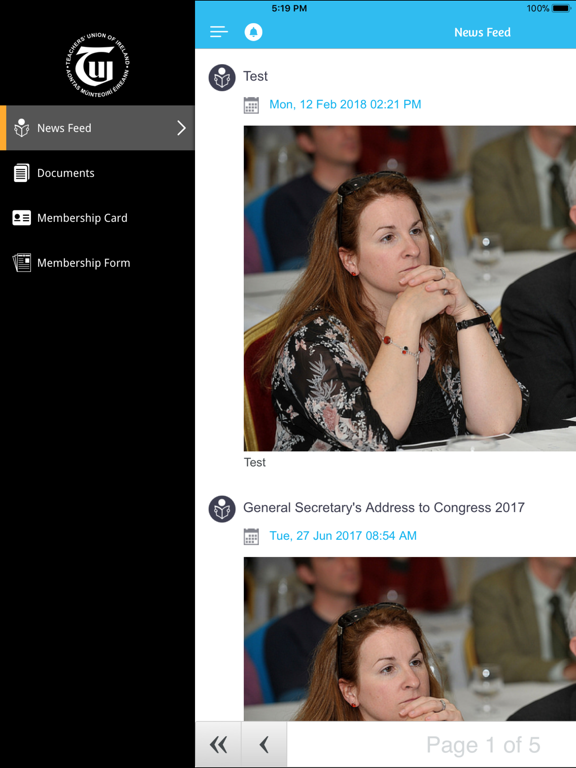Open General Secretary's Address to Congress 2017
The height and width of the screenshot is (768, 576).
tap(384, 507)
